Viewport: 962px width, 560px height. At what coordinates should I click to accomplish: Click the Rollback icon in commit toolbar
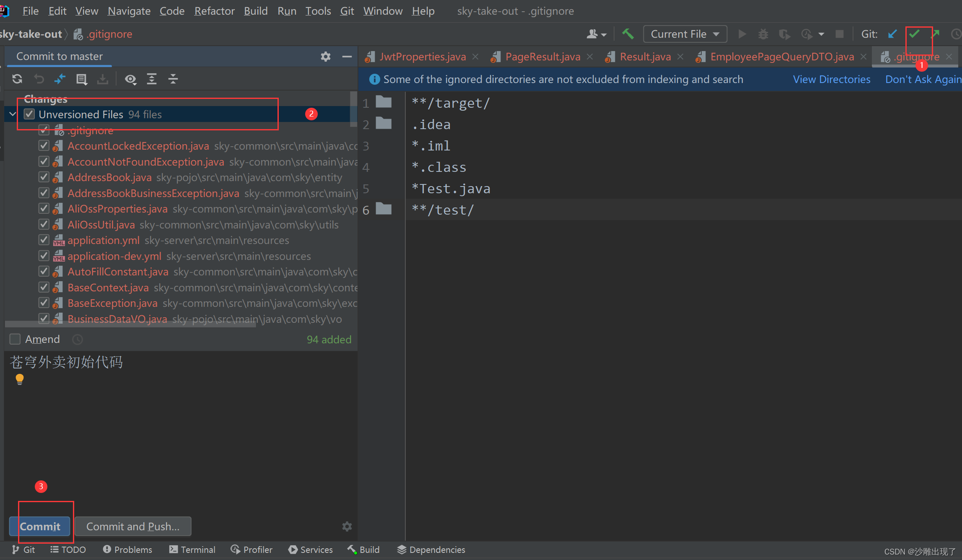click(39, 79)
